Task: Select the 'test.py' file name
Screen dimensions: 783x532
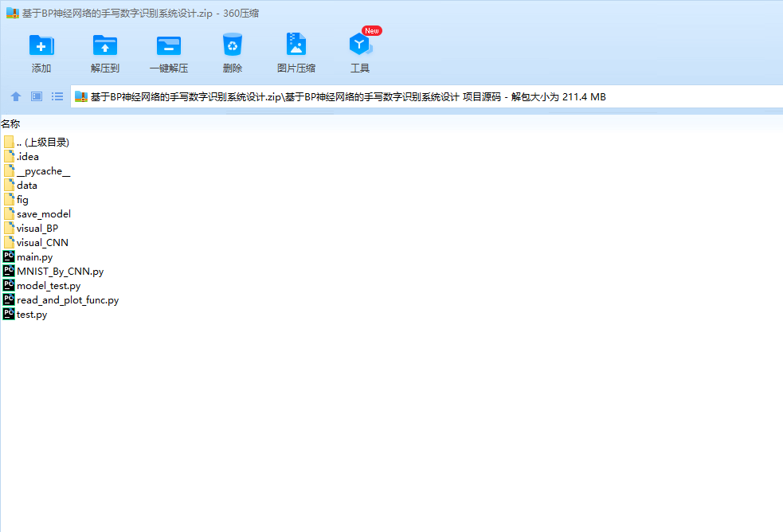Action: click(x=32, y=315)
